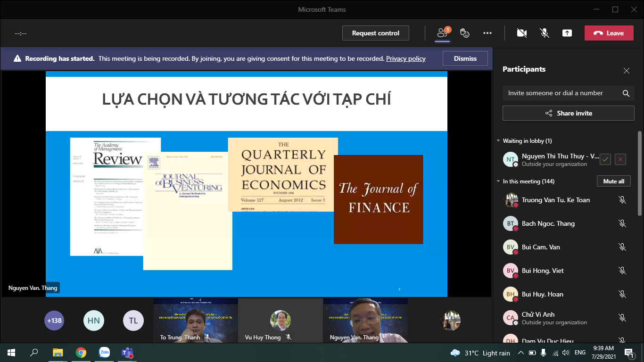Open the share content tray icon
Screen dimensions: 644x362
pos(567,33)
